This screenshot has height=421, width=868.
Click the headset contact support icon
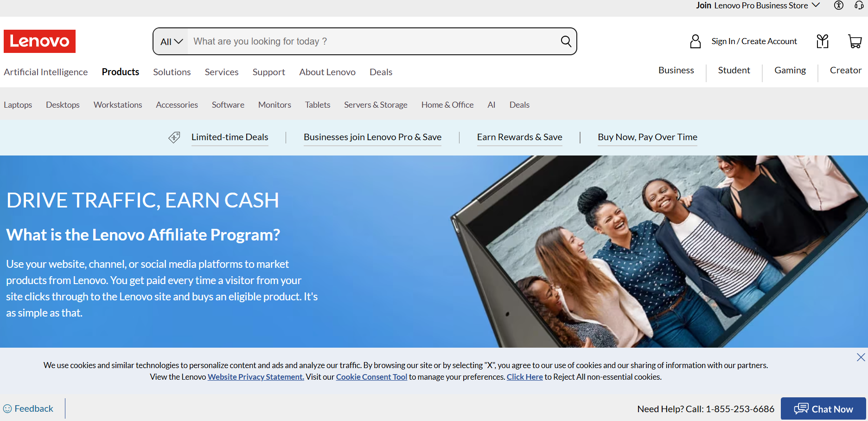[859, 6]
